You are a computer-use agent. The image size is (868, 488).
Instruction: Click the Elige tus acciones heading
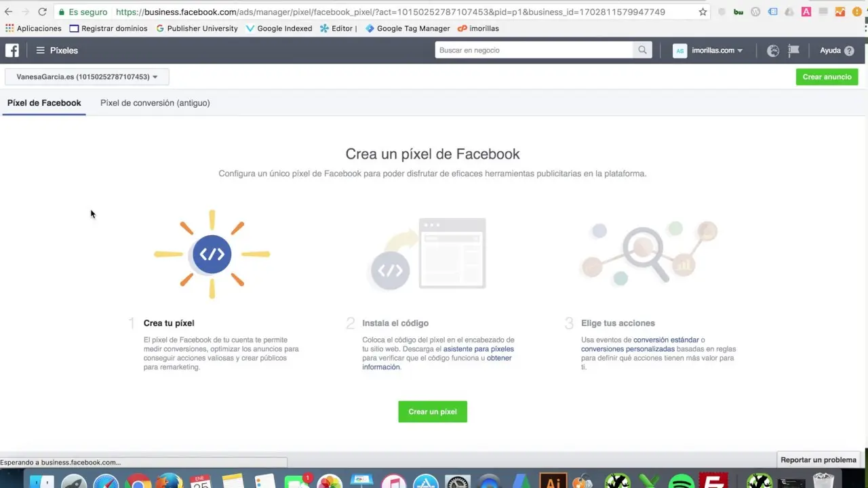618,323
